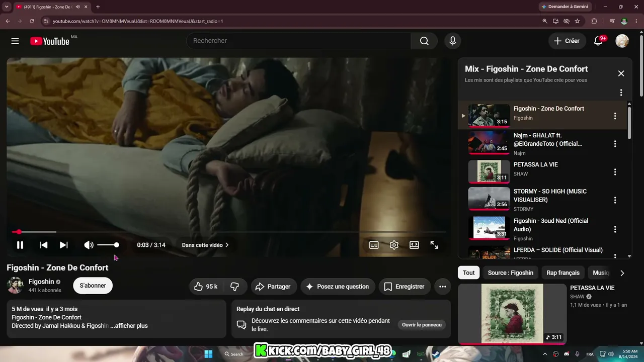The height and width of the screenshot is (362, 644).
Task: Open options for PETASSA LA VIE playlist entry
Action: pos(615,172)
